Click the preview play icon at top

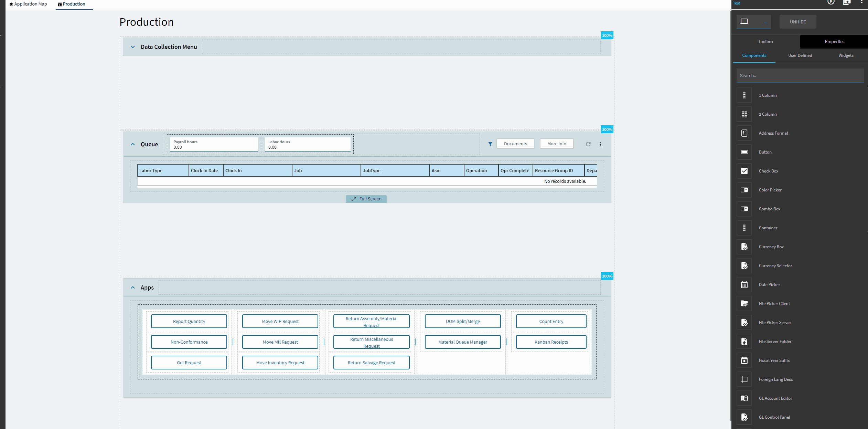point(831,2)
